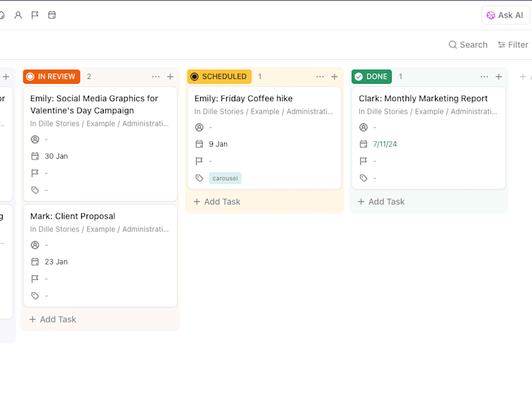
Task: Add tag on Client Proposal card
Action: 35,295
